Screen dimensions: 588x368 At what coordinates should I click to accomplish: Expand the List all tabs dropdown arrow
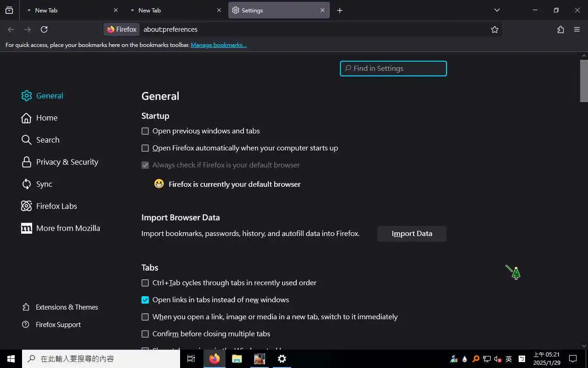point(497,10)
